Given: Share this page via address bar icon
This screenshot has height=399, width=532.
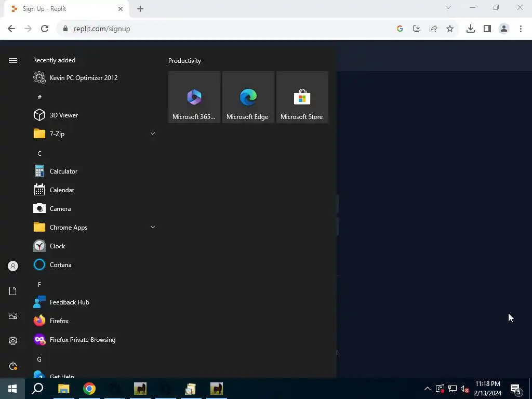Looking at the screenshot, I should pos(433,29).
